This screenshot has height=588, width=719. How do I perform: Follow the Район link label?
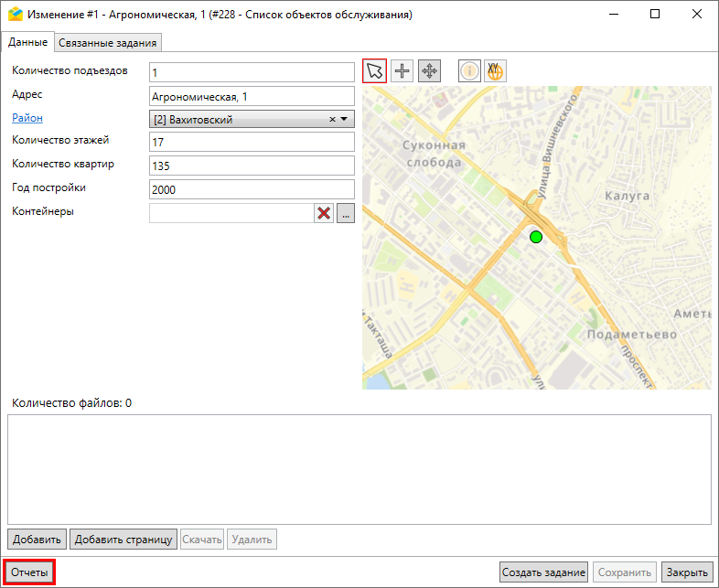tap(27, 117)
